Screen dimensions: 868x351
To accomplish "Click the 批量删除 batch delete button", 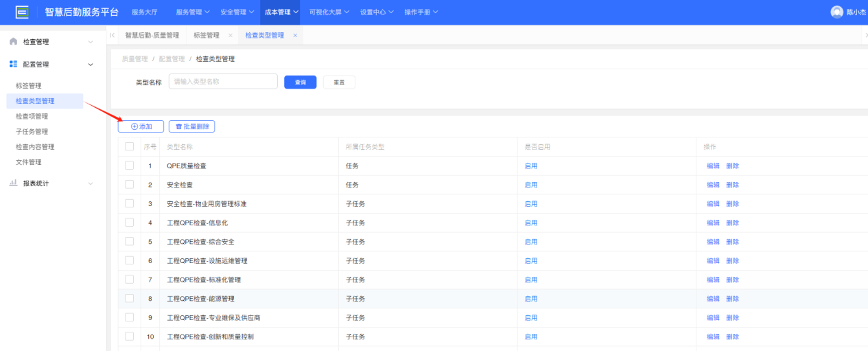I will coord(192,126).
